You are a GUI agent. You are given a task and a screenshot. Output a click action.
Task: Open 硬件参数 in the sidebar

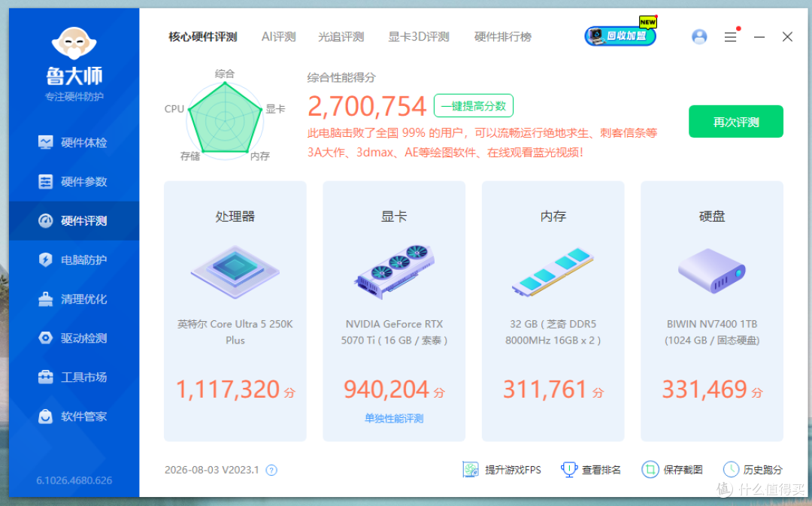pyautogui.click(x=74, y=182)
